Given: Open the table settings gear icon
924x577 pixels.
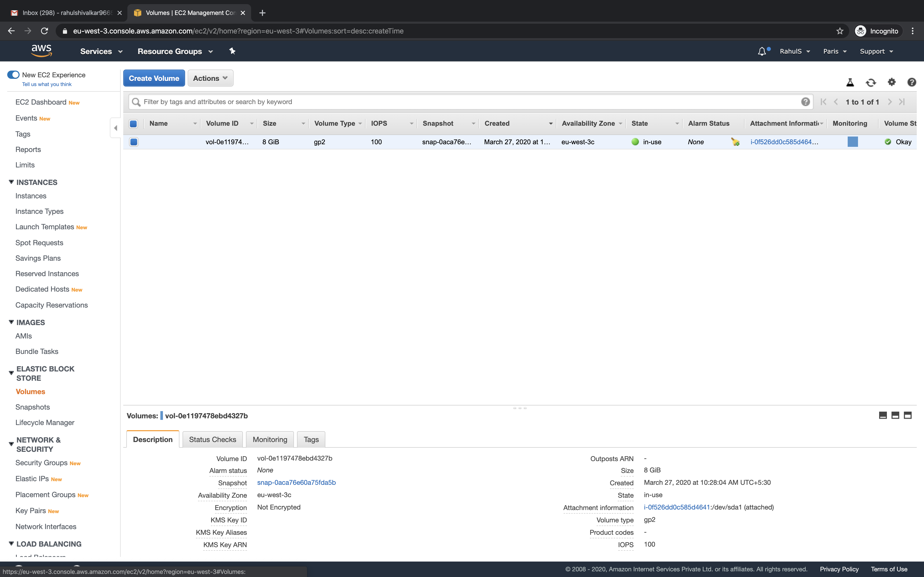Looking at the screenshot, I should 891,82.
